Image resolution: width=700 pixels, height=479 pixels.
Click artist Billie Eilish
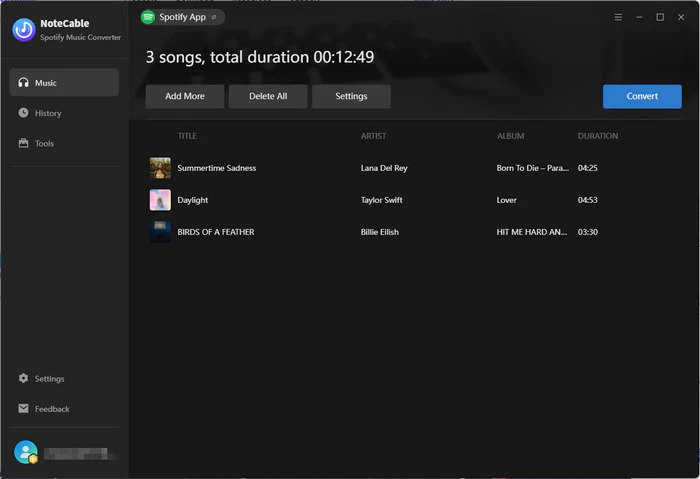coord(379,232)
